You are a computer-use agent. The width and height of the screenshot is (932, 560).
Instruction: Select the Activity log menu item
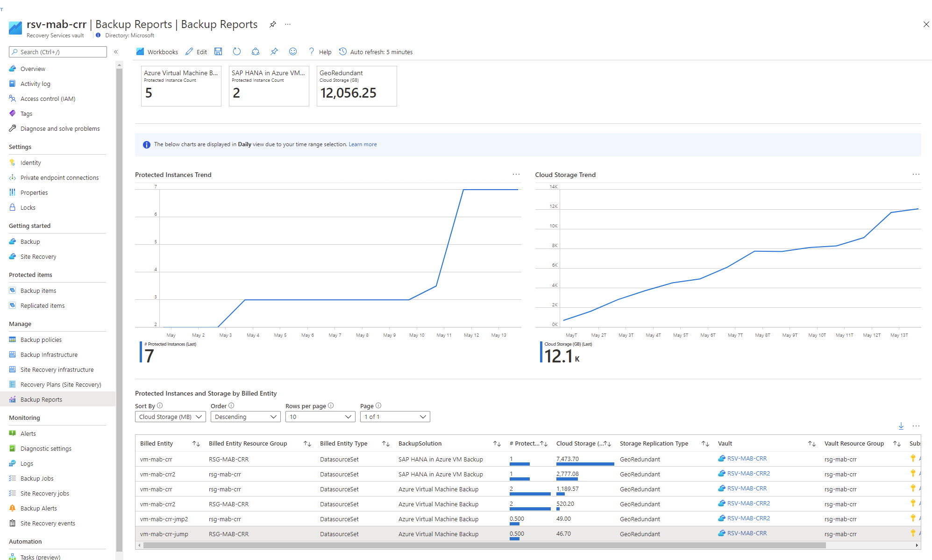click(36, 83)
